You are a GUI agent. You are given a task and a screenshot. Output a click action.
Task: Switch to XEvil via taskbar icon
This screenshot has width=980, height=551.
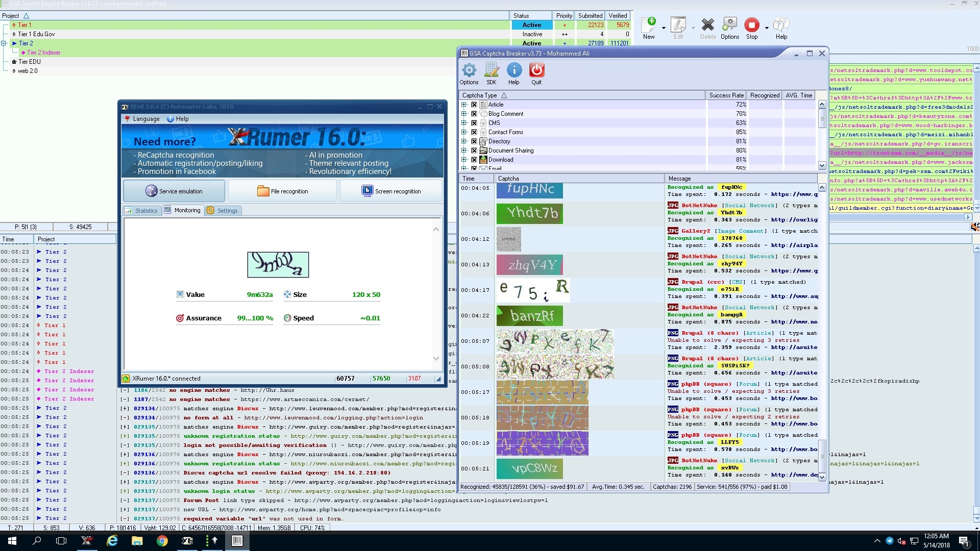pyautogui.click(x=187, y=541)
